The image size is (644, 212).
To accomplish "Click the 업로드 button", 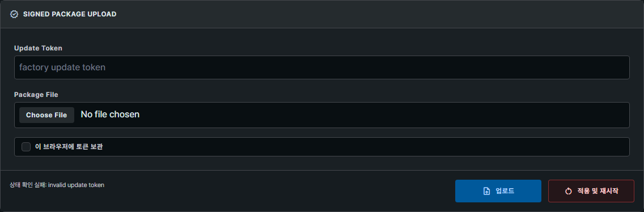I will pos(498,191).
